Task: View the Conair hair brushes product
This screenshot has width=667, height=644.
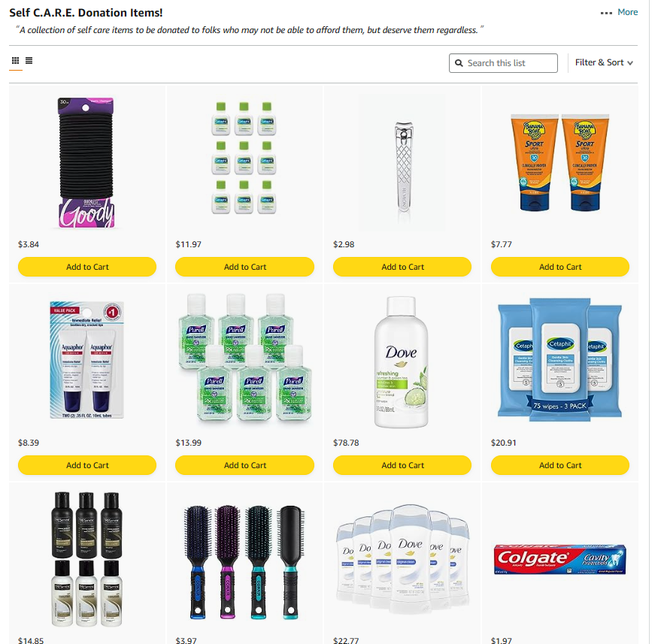Action: tap(244, 561)
